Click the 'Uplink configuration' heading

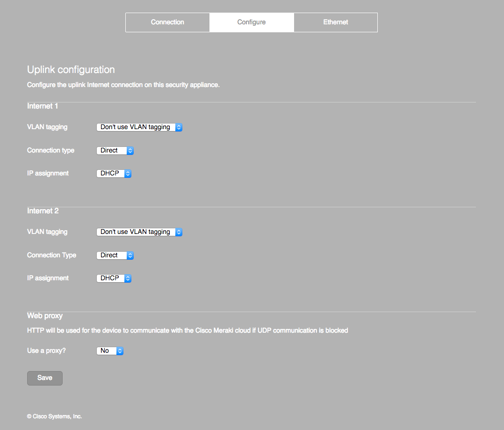point(71,69)
